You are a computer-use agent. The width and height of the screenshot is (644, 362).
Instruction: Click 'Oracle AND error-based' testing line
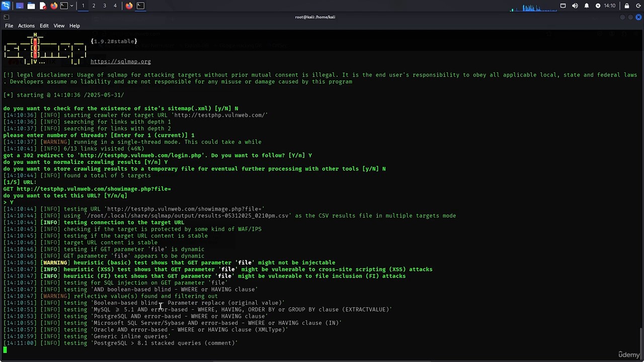[145, 330]
